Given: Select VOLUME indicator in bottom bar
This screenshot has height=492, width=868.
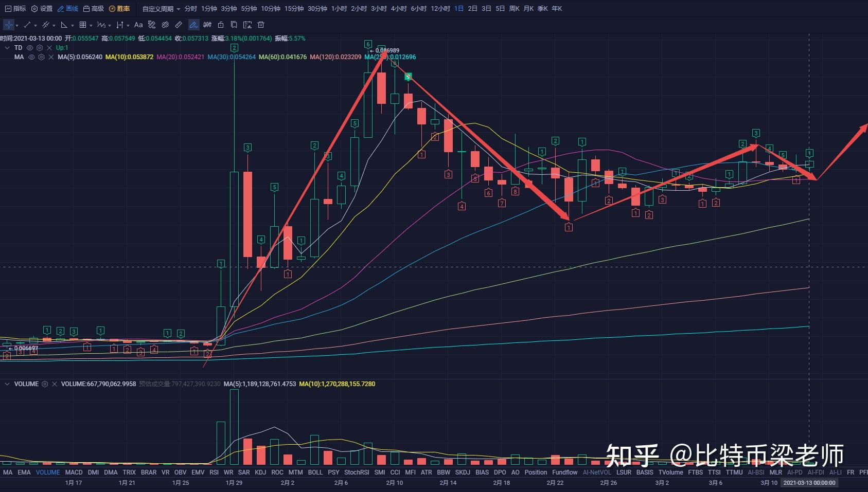Looking at the screenshot, I should [x=48, y=472].
